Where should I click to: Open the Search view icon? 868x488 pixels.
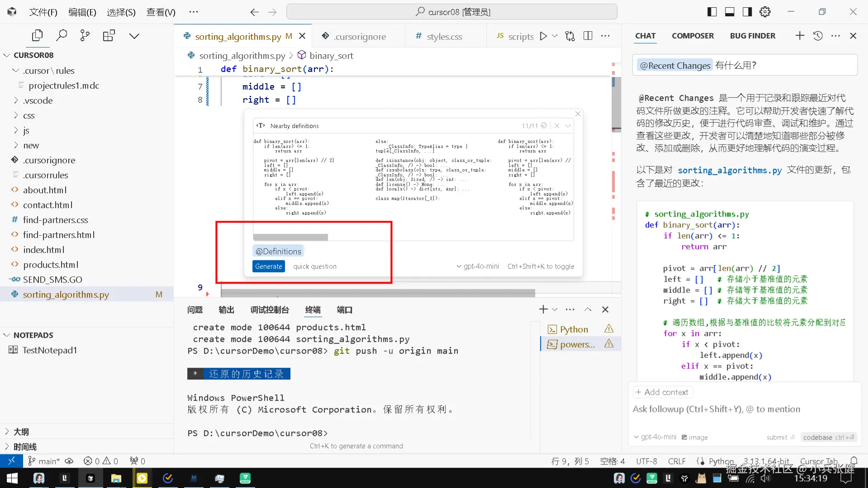click(62, 36)
